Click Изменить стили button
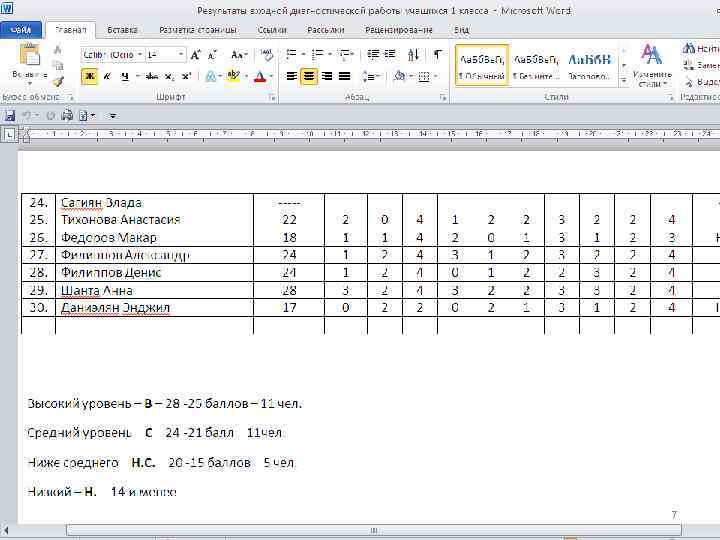 click(x=652, y=65)
